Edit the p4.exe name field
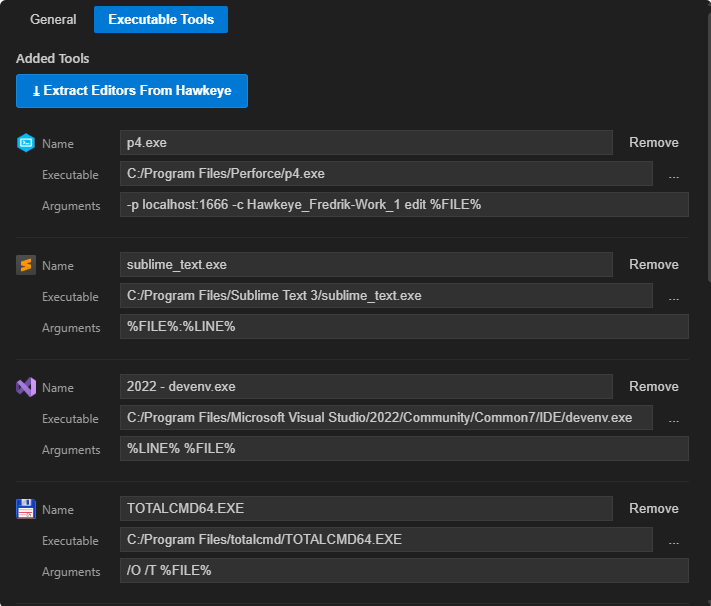This screenshot has height=606, width=711. click(x=366, y=142)
